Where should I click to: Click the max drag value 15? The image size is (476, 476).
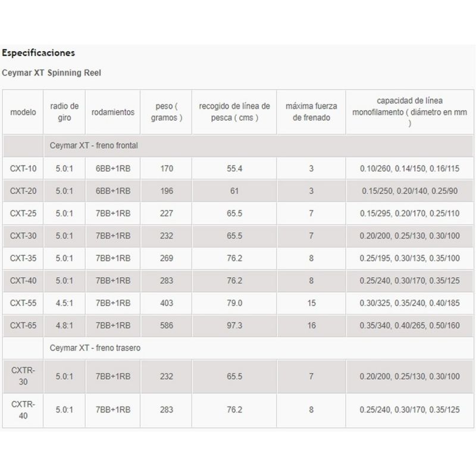pyautogui.click(x=311, y=303)
